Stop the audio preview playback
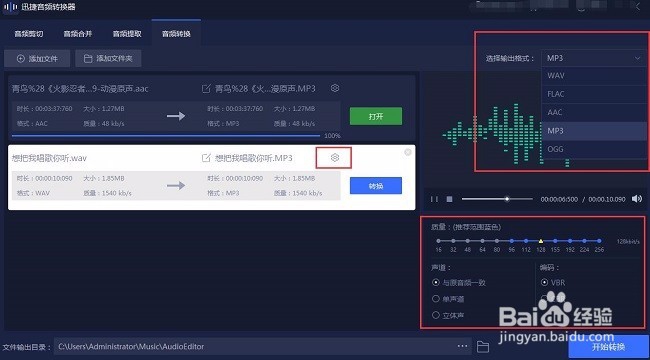 coord(449,199)
